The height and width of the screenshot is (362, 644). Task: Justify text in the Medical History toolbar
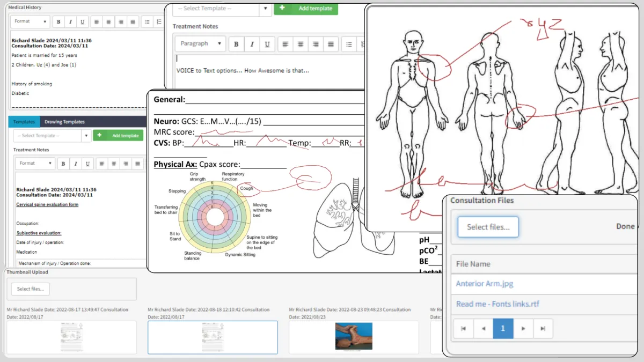[x=133, y=22]
